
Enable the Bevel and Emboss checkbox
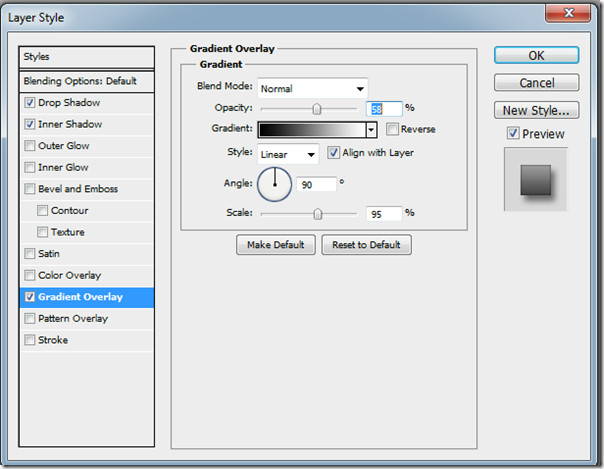pyautogui.click(x=30, y=189)
